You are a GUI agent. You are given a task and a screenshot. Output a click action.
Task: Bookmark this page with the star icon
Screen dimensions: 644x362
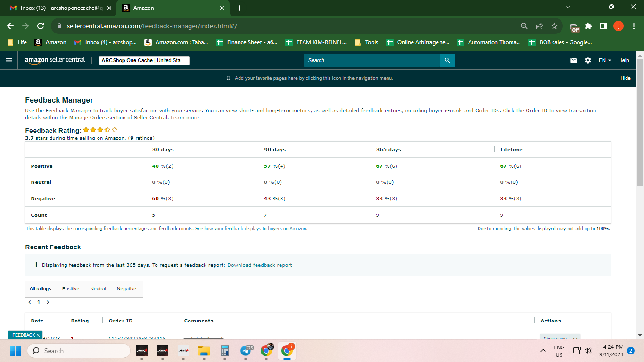coord(554,26)
